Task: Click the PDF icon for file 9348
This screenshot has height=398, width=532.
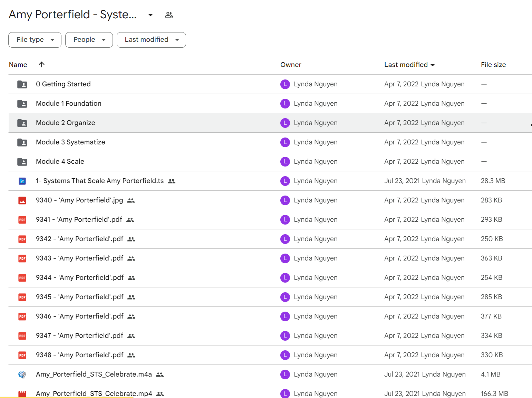Action: click(22, 355)
